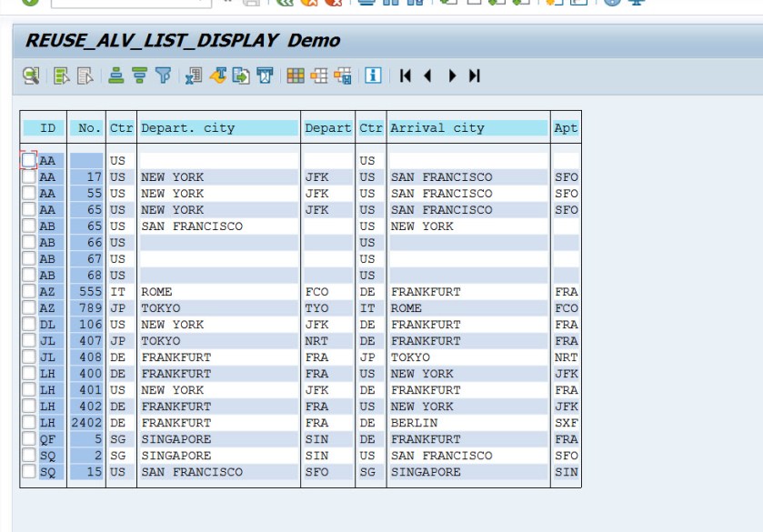Viewport: 763px width, 532px height.
Task: Open the Set Filter funnel icon
Action: (x=162, y=76)
